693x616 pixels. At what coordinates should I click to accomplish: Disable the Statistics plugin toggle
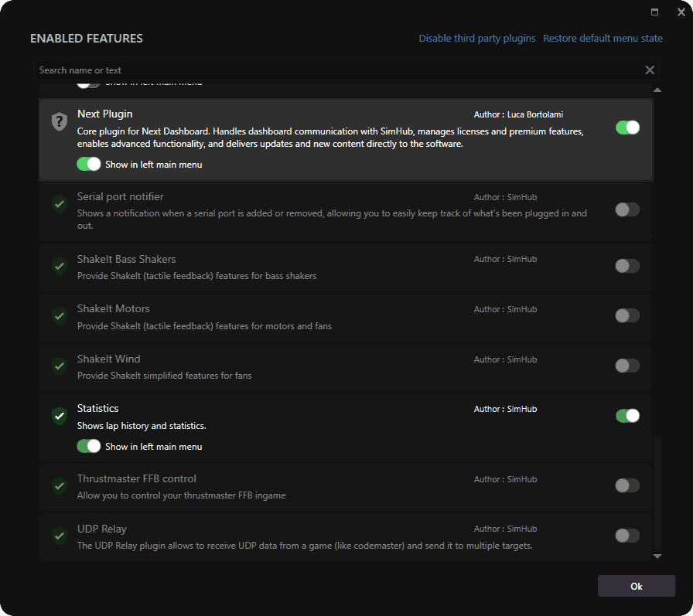[627, 416]
